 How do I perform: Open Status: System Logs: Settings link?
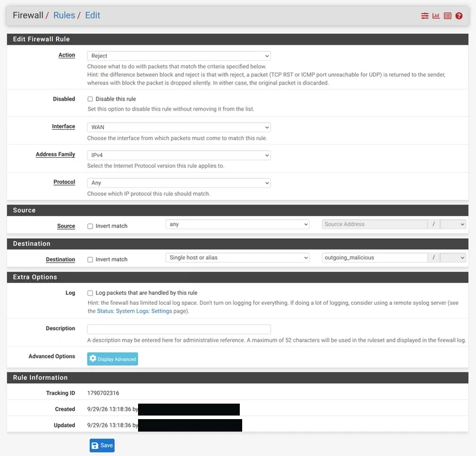134,311
